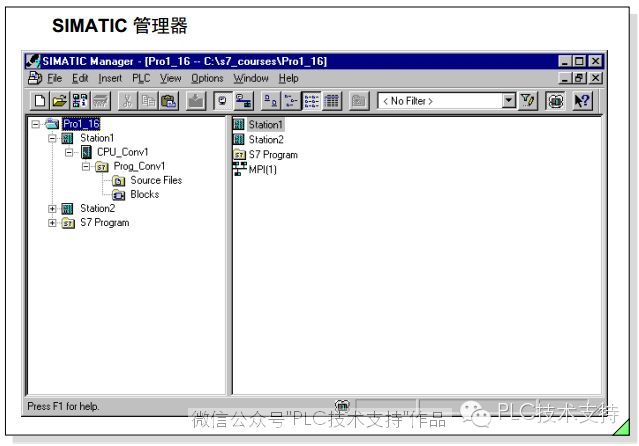Open the Help menu
This screenshot has height=446, width=639.
pos(289,78)
